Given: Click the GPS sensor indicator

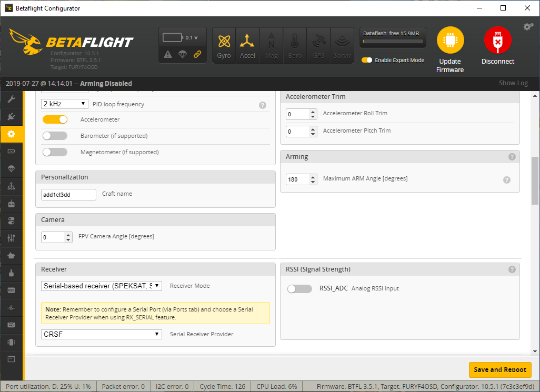Looking at the screenshot, I should click(318, 46).
